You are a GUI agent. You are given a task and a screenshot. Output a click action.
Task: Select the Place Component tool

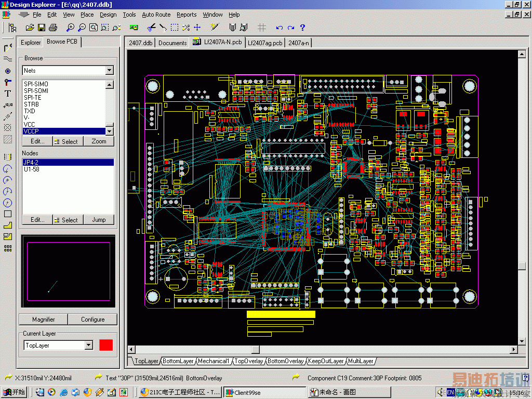8,156
